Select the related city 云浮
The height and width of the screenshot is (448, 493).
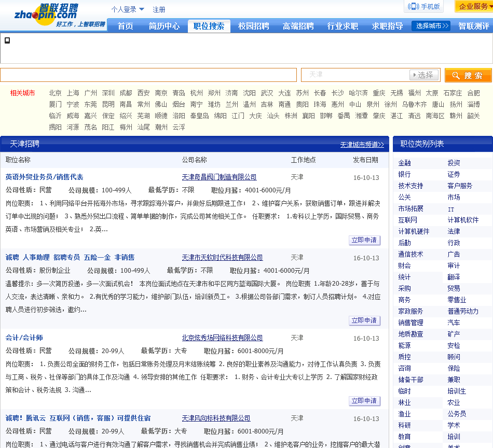[179, 127]
